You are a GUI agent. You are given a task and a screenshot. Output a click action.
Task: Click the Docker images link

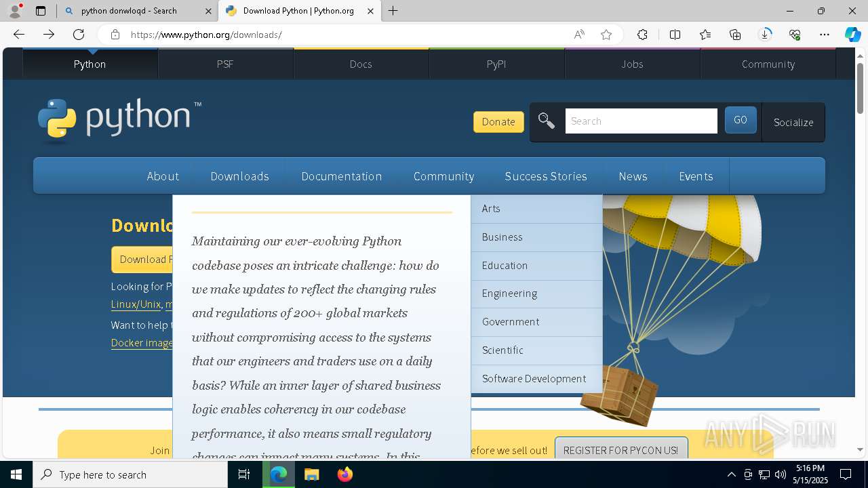tap(142, 343)
